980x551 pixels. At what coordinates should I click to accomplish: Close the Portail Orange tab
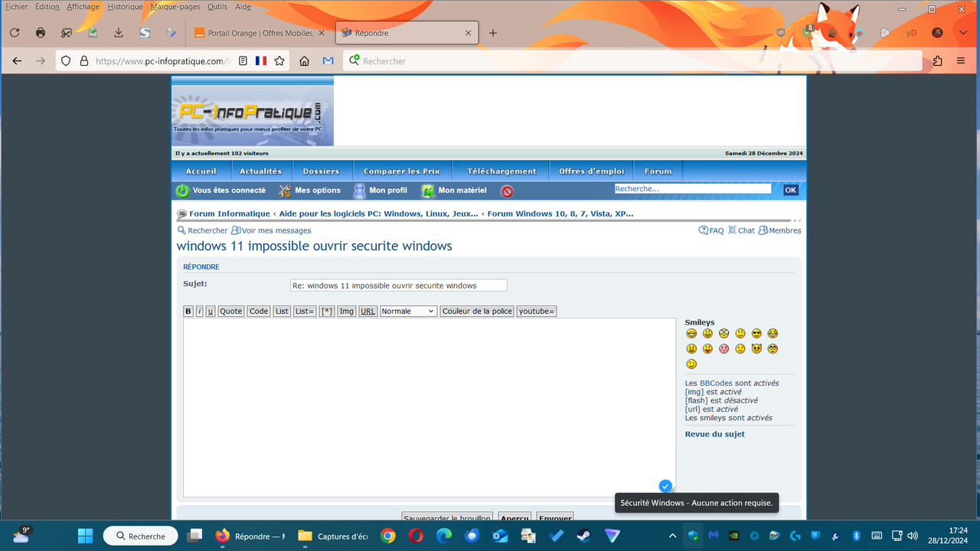pyautogui.click(x=322, y=33)
